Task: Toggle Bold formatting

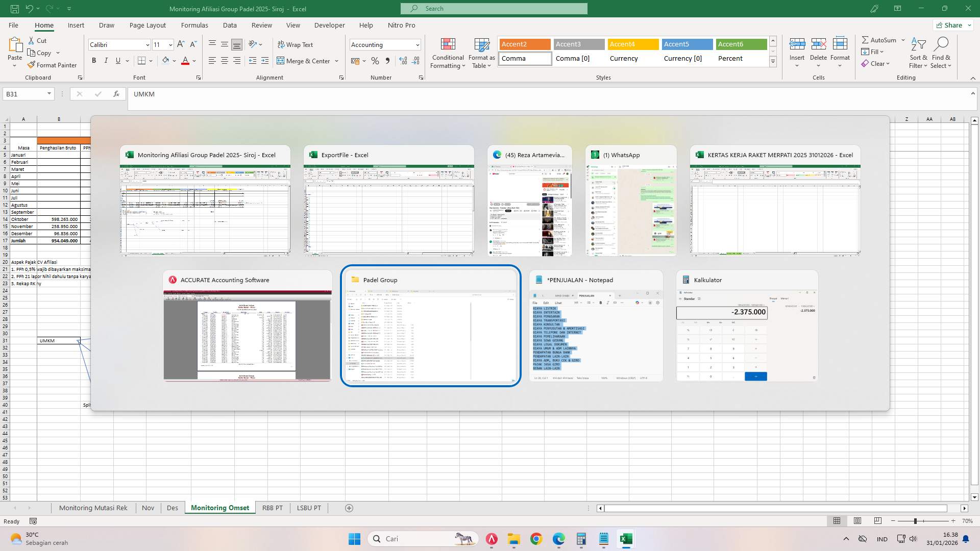Action: point(93,60)
